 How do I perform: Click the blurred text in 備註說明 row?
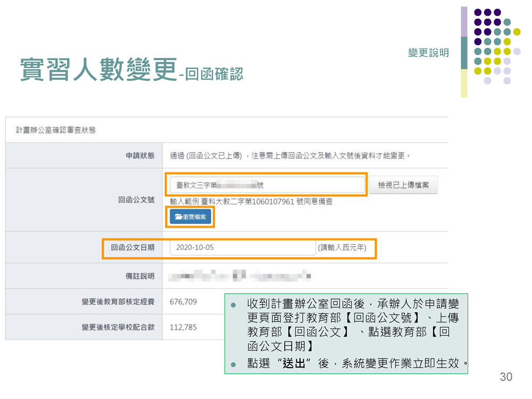coord(239,276)
